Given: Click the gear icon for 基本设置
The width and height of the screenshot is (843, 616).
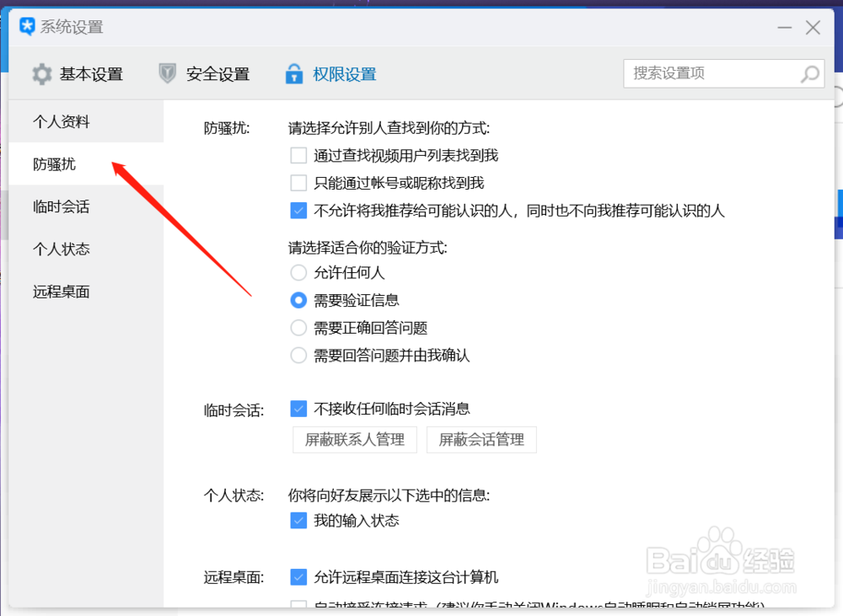Looking at the screenshot, I should [41, 74].
